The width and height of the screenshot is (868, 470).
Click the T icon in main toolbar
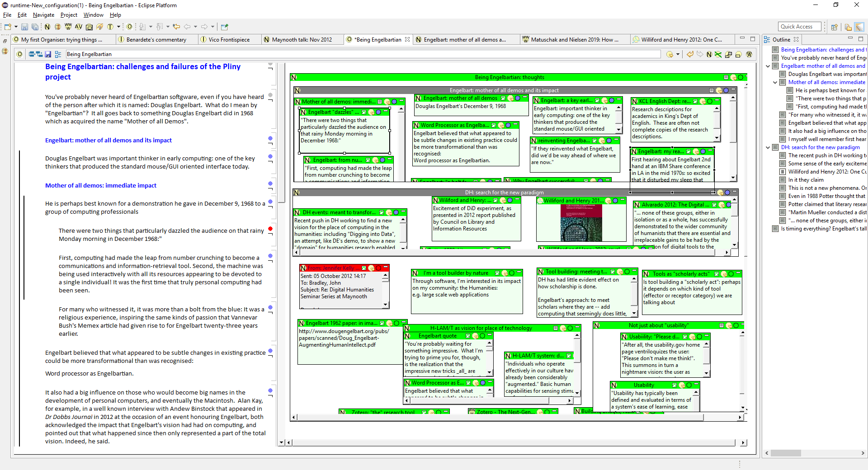point(110,27)
